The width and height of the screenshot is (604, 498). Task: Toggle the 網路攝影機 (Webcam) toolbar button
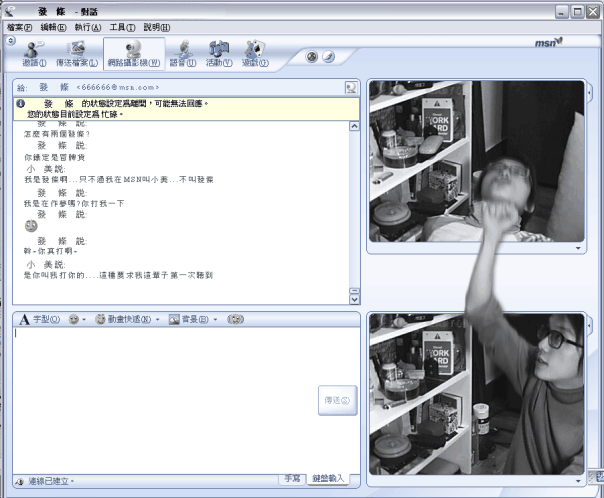point(135,53)
